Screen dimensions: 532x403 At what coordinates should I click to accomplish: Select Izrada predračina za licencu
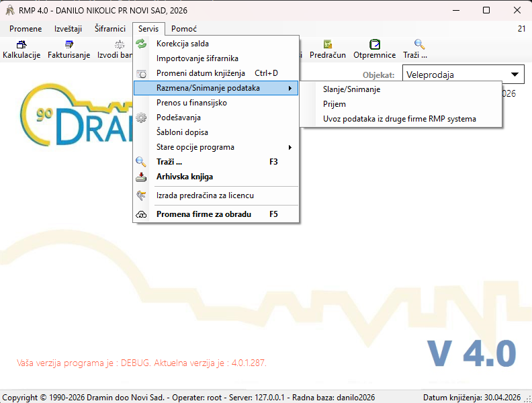[216, 195]
